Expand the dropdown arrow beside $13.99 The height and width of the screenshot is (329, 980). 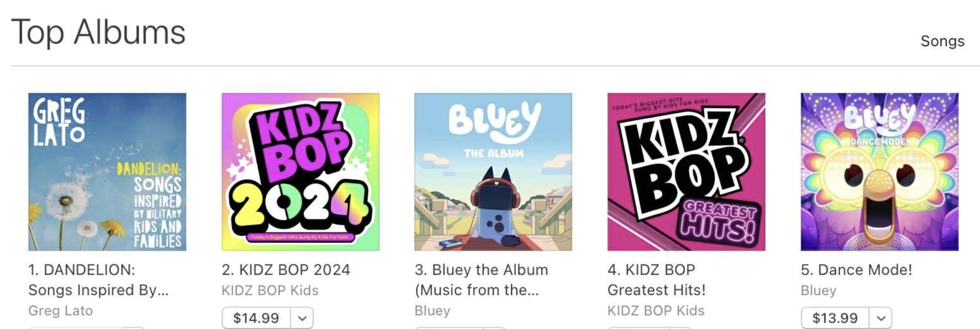click(x=881, y=318)
